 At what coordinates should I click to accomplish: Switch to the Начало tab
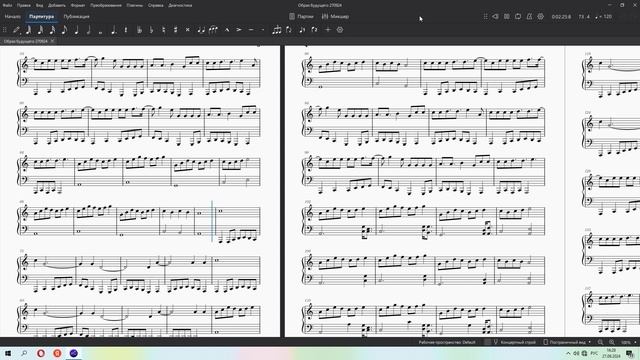13,17
